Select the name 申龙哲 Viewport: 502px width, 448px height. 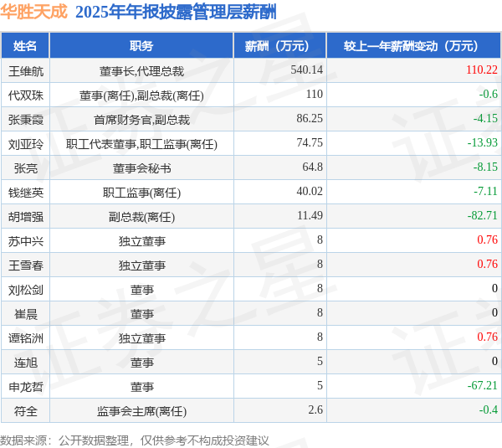26,388
